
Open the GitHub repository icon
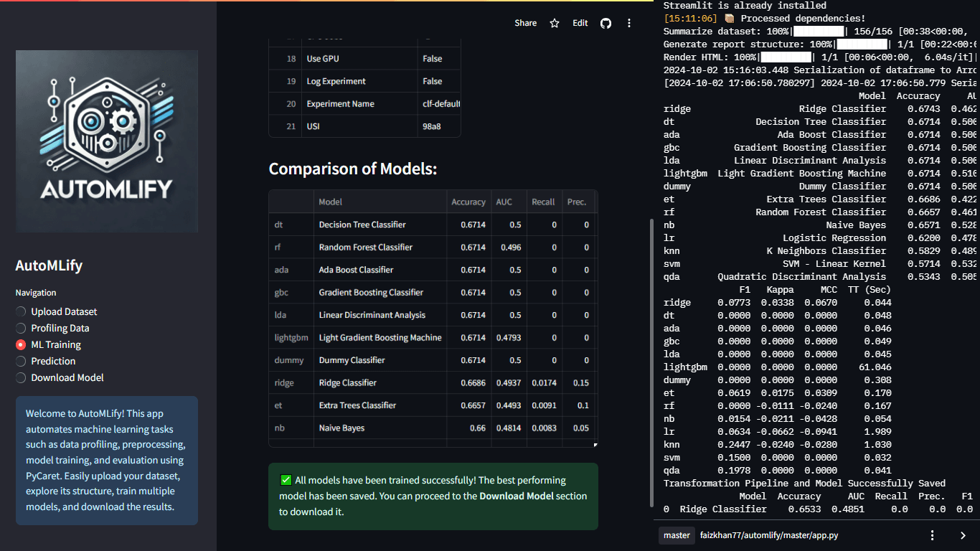[x=606, y=23]
